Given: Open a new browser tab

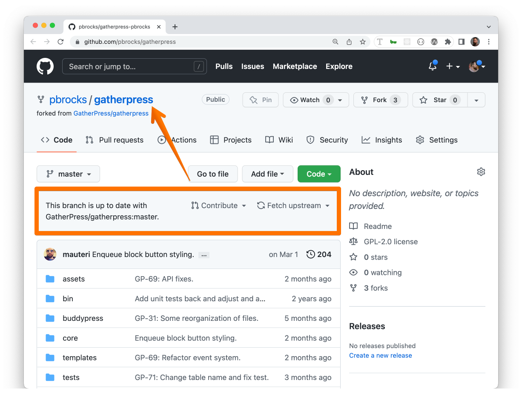Looking at the screenshot, I should 175,27.
